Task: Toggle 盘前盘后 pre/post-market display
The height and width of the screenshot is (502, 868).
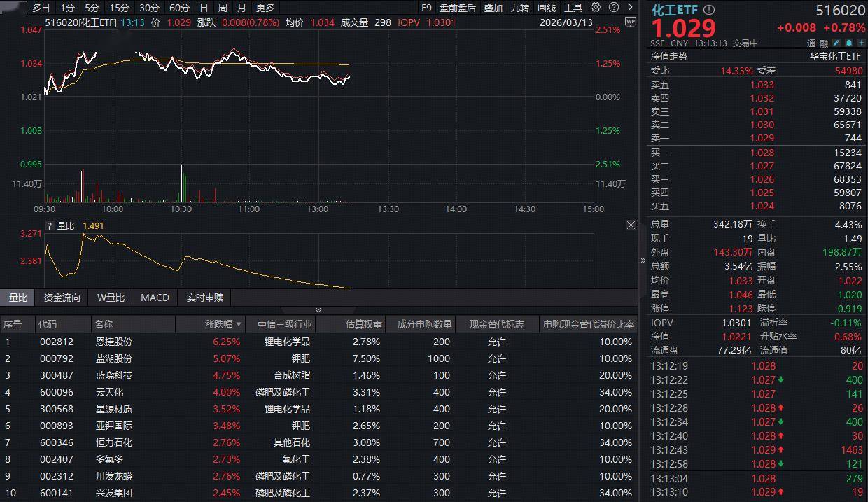Action: tap(457, 8)
